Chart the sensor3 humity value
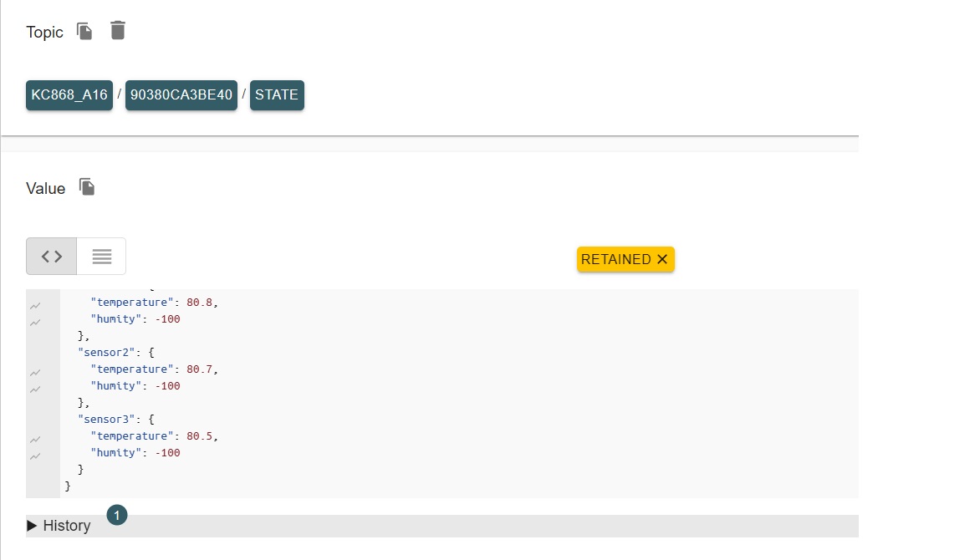Image resolution: width=975 pixels, height=560 pixels. tap(35, 456)
